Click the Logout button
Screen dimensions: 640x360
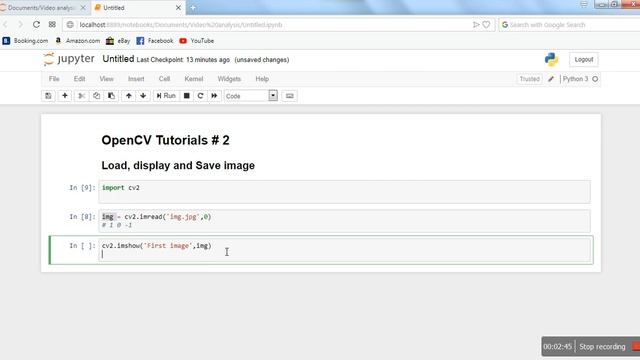click(x=584, y=60)
